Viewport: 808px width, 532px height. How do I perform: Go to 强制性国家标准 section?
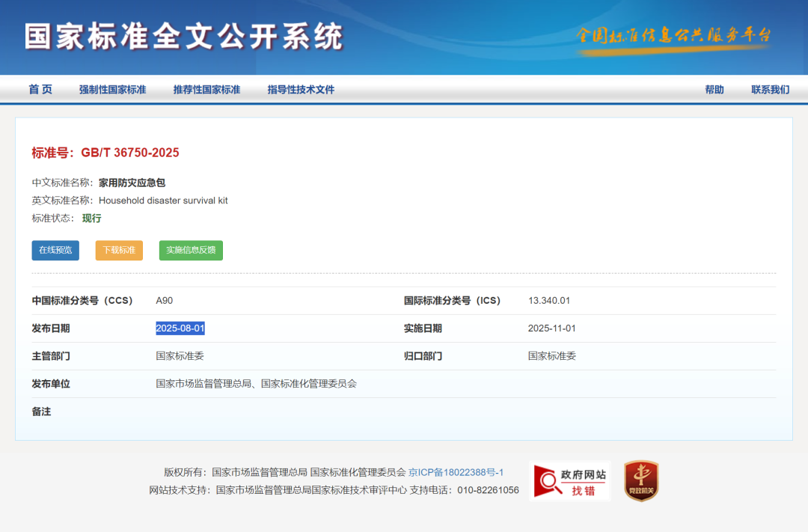click(112, 90)
